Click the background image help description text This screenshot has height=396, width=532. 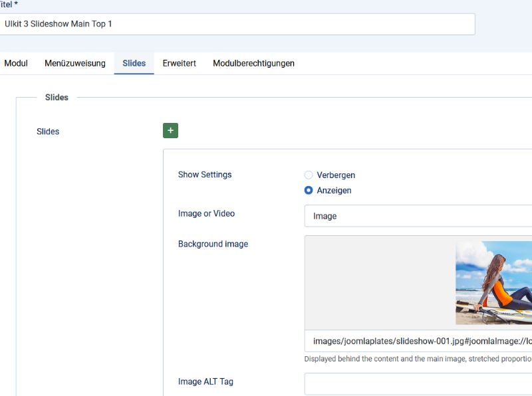418,359
